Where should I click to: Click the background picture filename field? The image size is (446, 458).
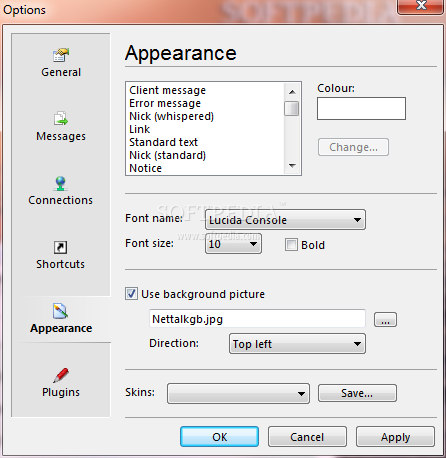coord(257,319)
